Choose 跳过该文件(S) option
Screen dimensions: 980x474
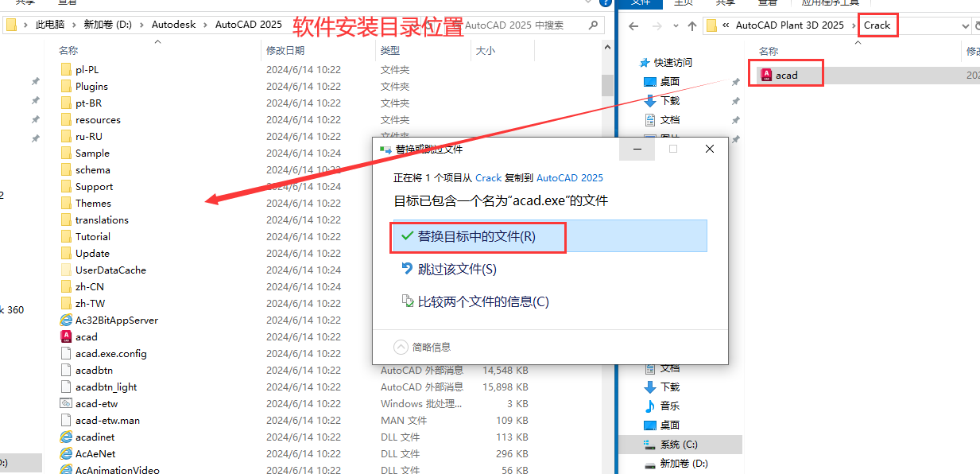pos(457,270)
